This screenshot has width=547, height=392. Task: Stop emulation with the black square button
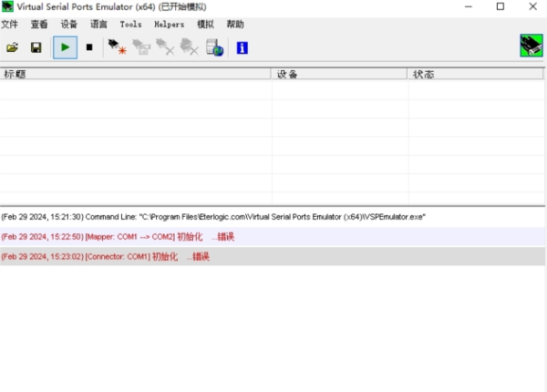click(89, 47)
